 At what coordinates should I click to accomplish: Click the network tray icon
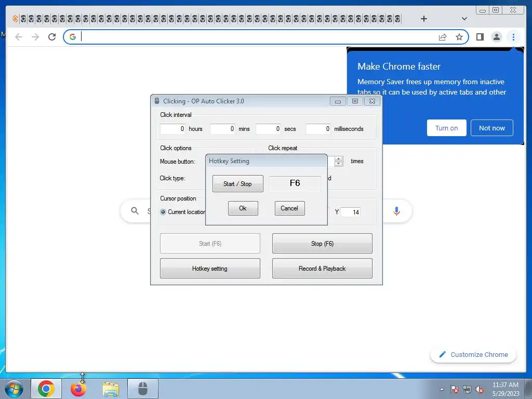(x=467, y=389)
